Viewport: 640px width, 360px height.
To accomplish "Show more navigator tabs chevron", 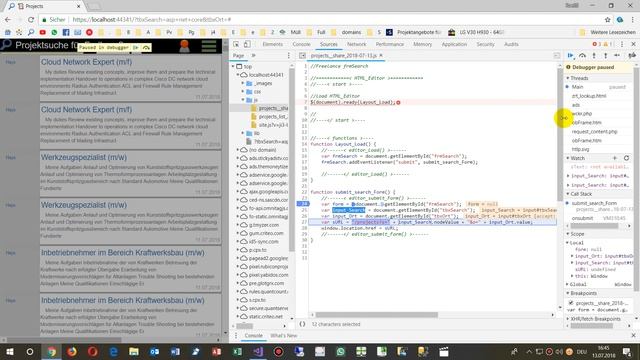I will click(253, 56).
